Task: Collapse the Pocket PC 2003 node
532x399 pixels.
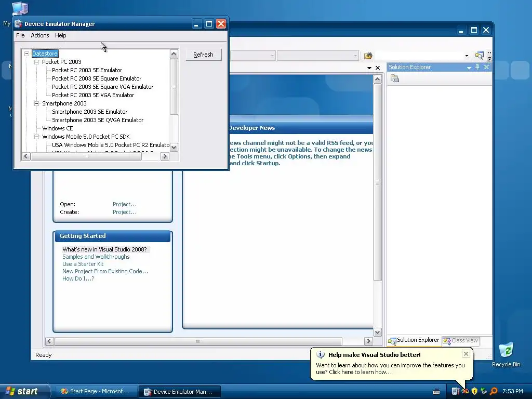Action: point(37,62)
